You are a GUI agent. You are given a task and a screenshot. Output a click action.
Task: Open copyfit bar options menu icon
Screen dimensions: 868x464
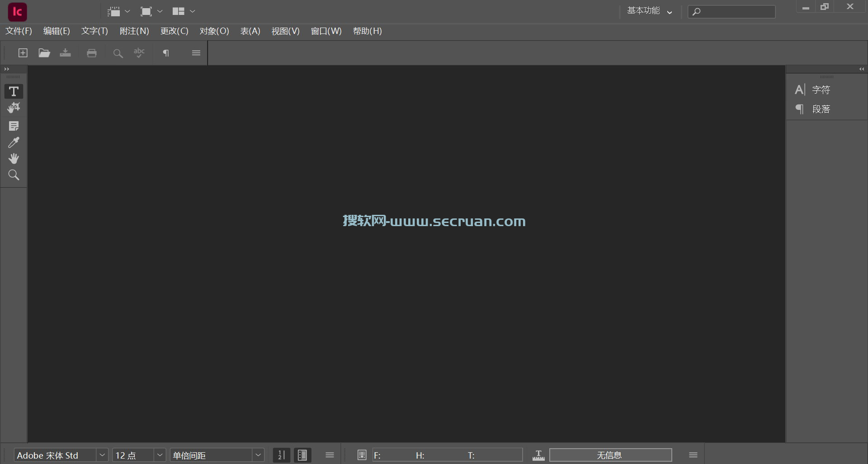[x=693, y=455]
